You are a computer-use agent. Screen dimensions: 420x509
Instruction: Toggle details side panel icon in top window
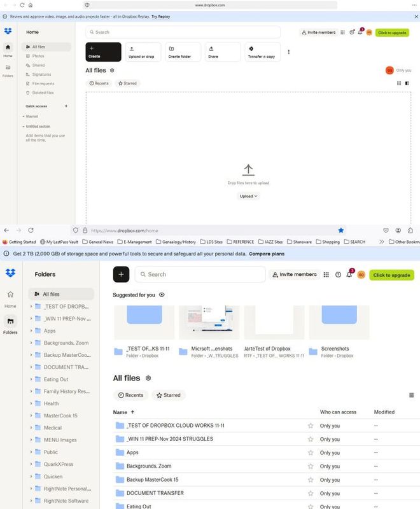(407, 83)
